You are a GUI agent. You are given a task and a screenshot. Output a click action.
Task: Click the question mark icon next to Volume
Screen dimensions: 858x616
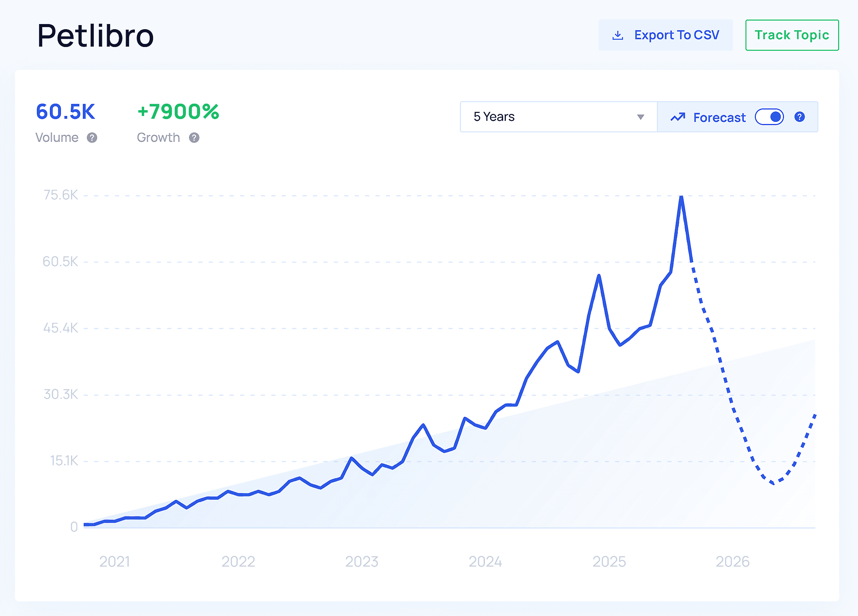click(92, 138)
